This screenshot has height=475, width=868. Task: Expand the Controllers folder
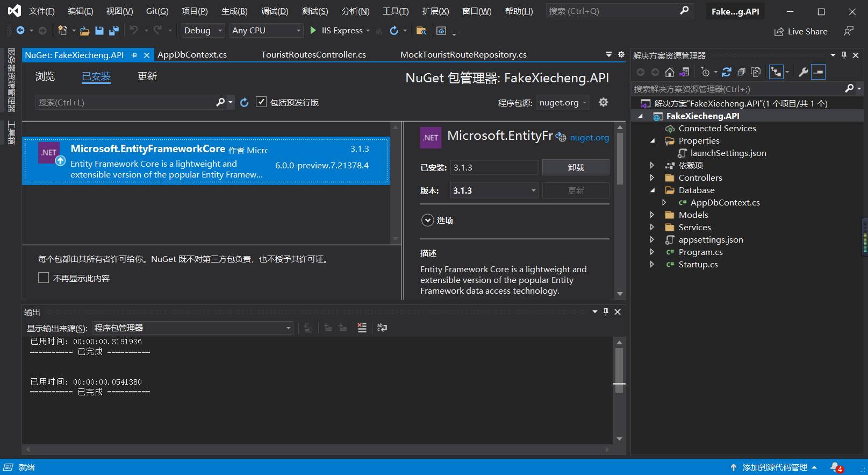pyautogui.click(x=652, y=178)
